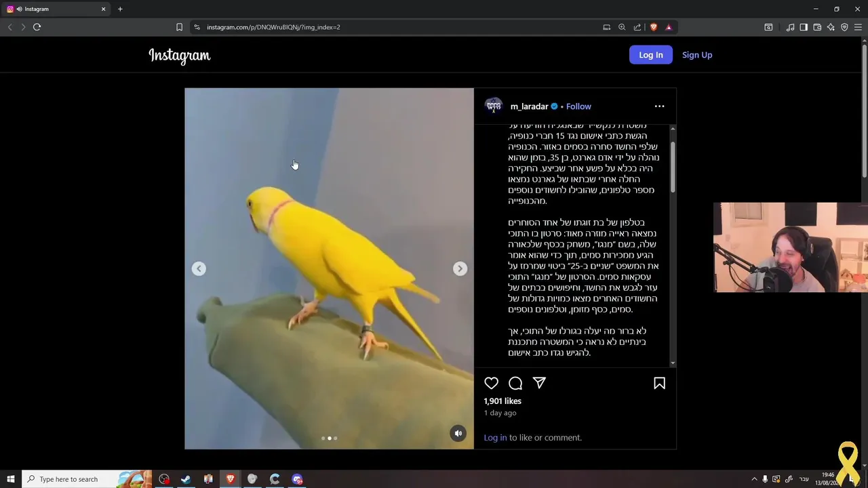Open the m_laradar profile avatar

click(x=493, y=106)
